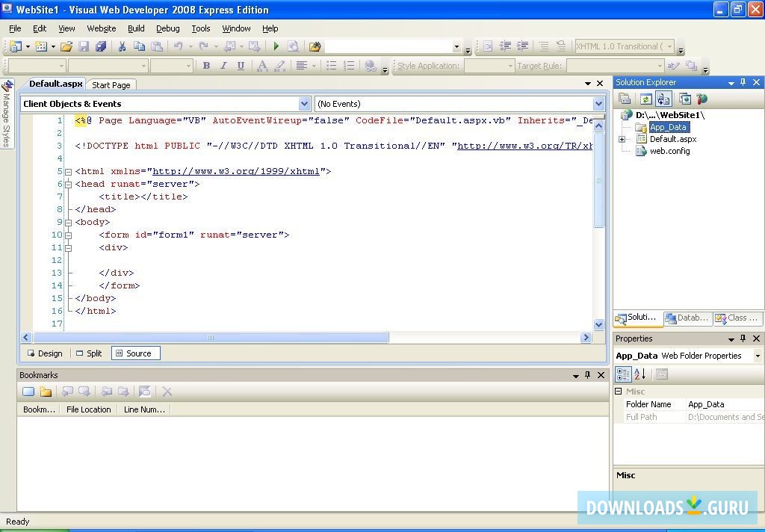Click the Split view button
This screenshot has width=765, height=532.
[x=88, y=353]
